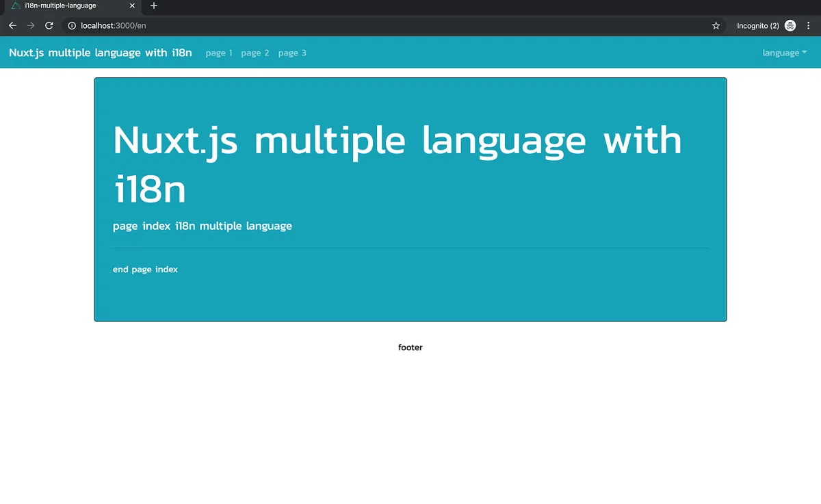Click the large Nuxt.js multiple language heading
Screen dimensions: 821x504
pyautogui.click(x=398, y=165)
